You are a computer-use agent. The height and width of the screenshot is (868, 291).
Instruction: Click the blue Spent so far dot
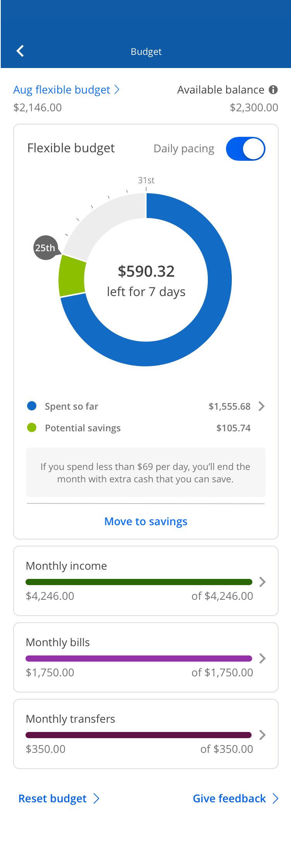coord(32,406)
